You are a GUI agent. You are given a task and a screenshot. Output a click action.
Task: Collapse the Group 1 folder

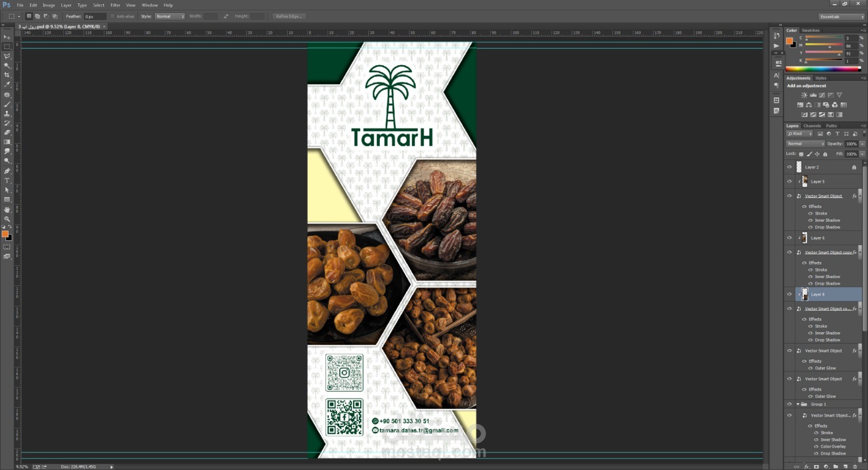point(798,404)
